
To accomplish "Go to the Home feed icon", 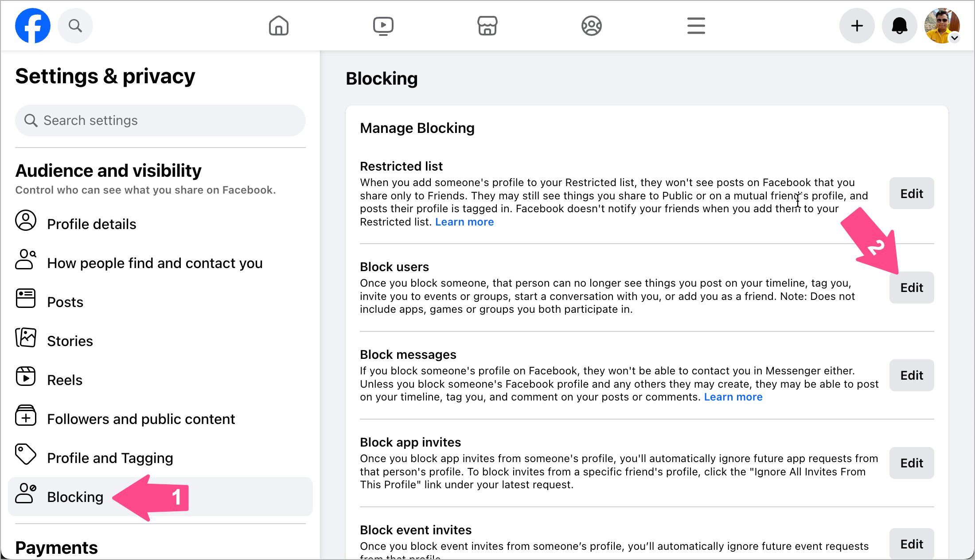I will 279,26.
